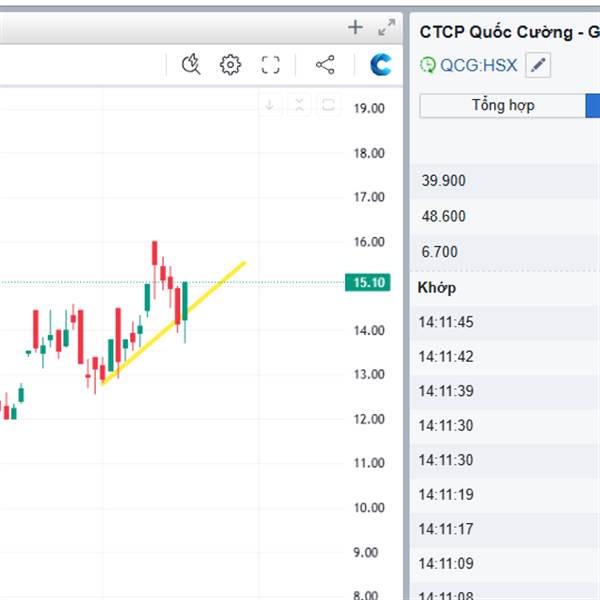The image size is (600, 600).
Task: Click the 19.00 price axis label
Action: tap(369, 108)
